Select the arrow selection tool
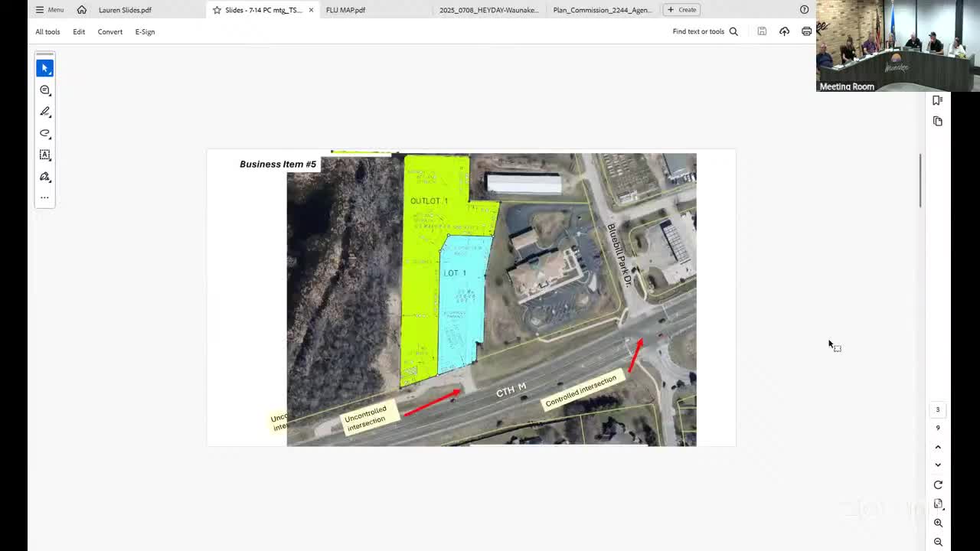Viewport: 980px width, 551px height. pyautogui.click(x=44, y=68)
